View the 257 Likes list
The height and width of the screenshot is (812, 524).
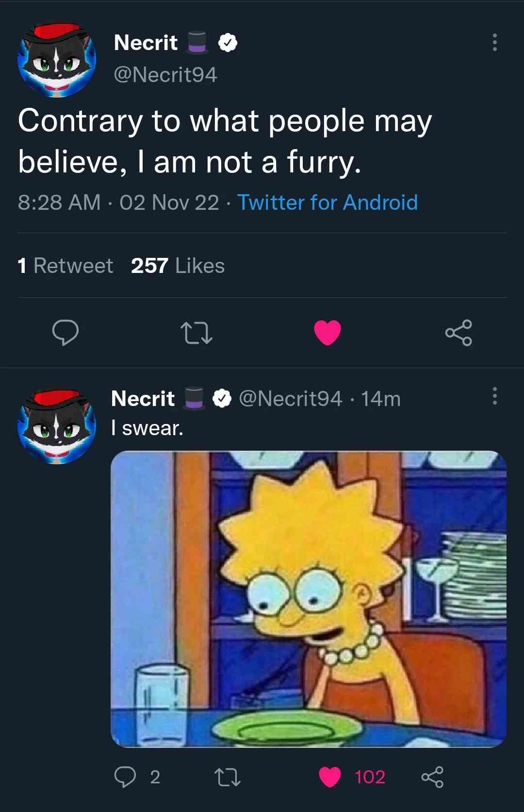click(178, 266)
